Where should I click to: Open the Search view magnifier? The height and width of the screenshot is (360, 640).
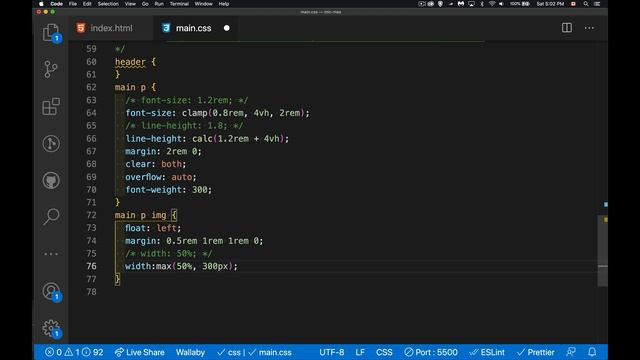[51, 217]
